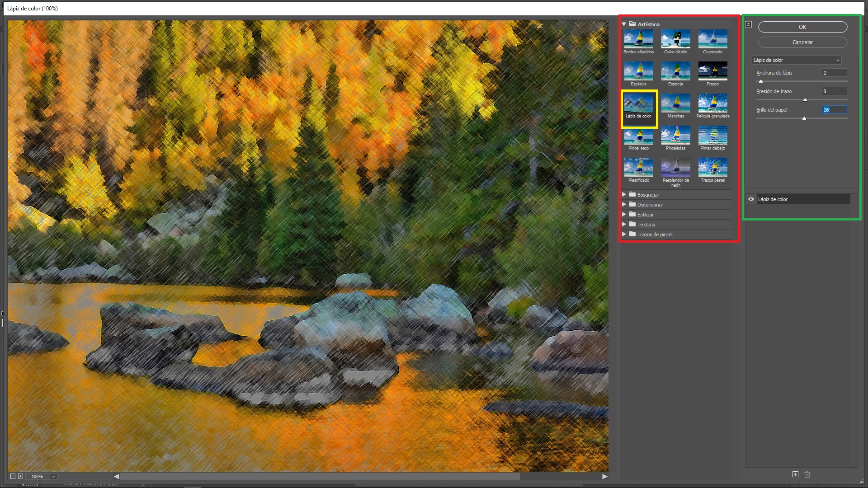The height and width of the screenshot is (488, 868).
Task: Click the Cancelar button
Action: click(x=802, y=42)
